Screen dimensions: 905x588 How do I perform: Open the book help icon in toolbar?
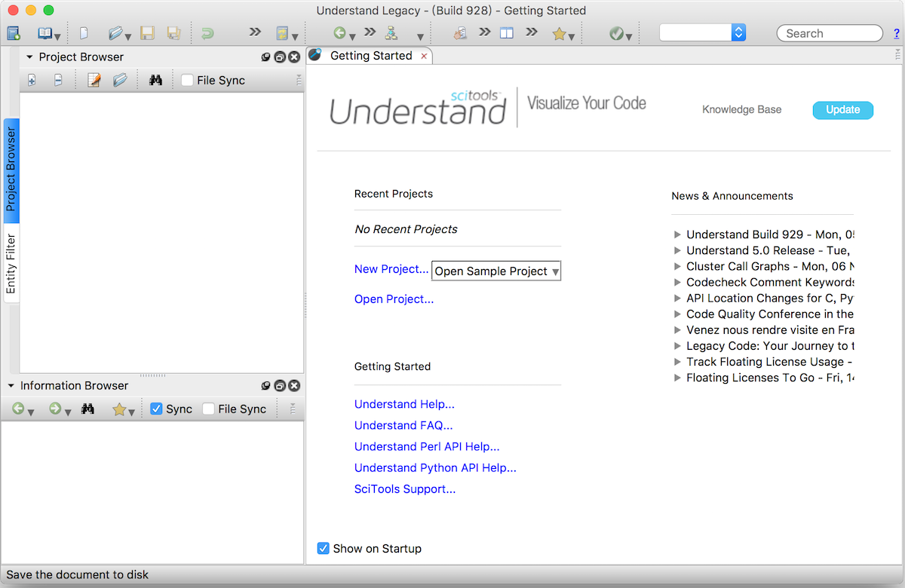(x=45, y=33)
